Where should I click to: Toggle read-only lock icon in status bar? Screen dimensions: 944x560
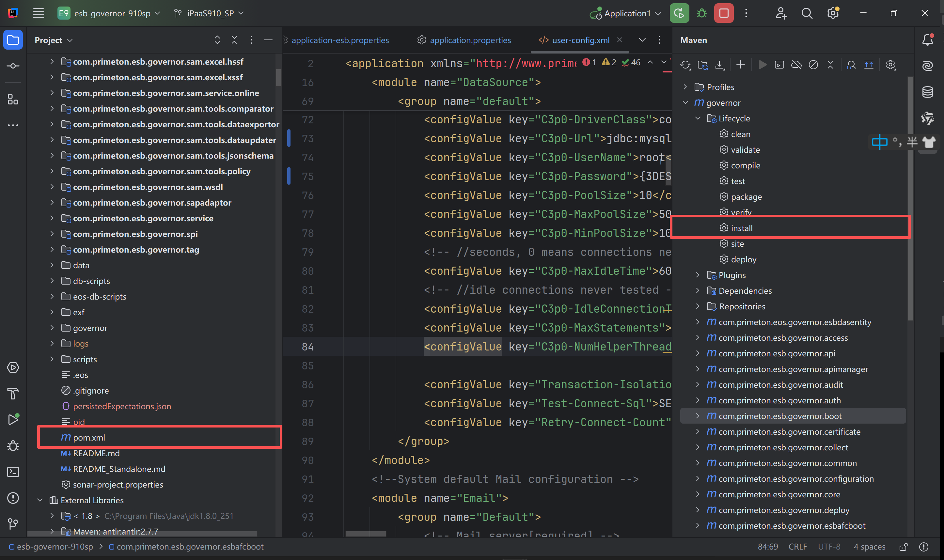(903, 547)
